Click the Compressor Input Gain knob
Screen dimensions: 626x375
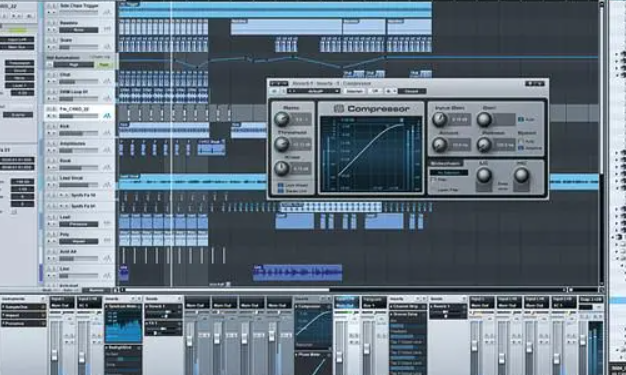tap(440, 119)
